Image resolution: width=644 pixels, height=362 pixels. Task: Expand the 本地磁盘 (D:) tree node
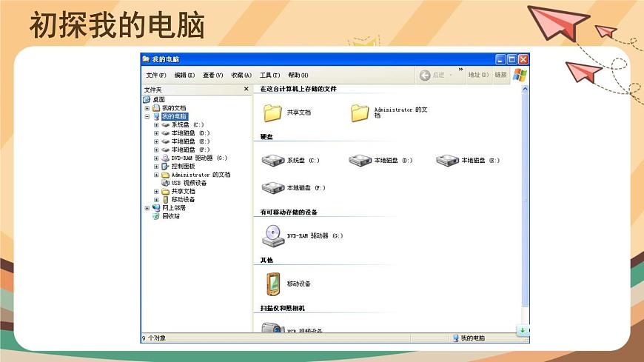coord(156,133)
